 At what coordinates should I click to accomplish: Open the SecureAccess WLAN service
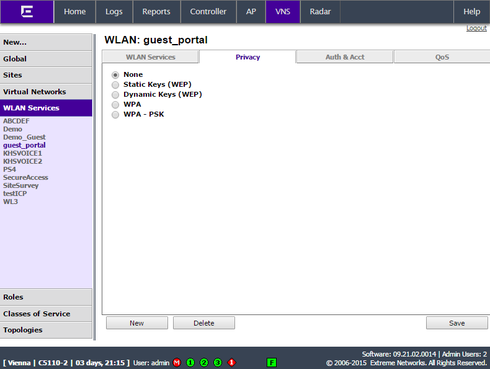tap(26, 177)
